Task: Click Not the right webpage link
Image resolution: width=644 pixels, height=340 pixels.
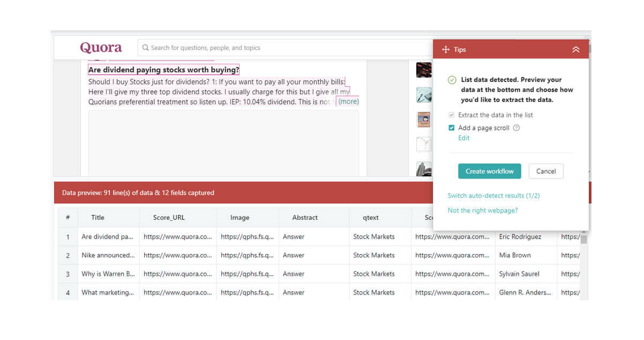Action: point(483,210)
